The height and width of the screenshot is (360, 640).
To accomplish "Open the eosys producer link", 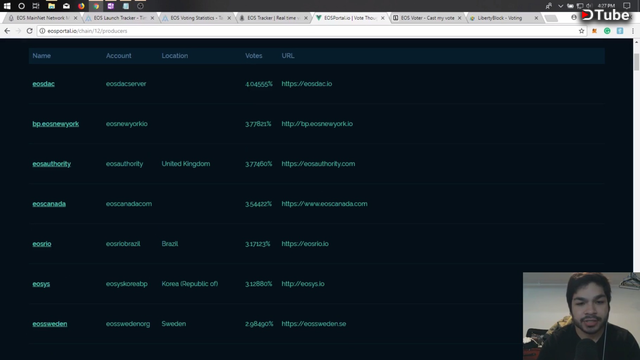I will pos(41,284).
